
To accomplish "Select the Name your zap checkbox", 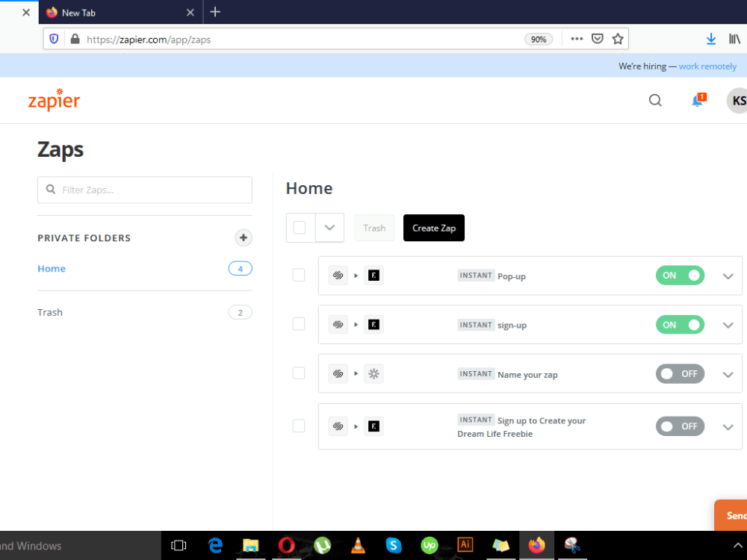I will coord(299,373).
